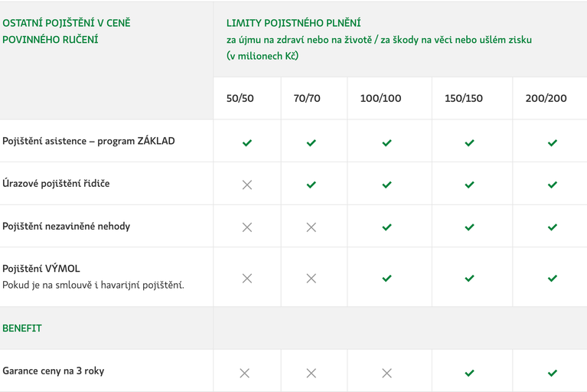Click the Pojištění asistence – program ZÁKLAD row label
The image size is (587, 392).
(x=89, y=141)
